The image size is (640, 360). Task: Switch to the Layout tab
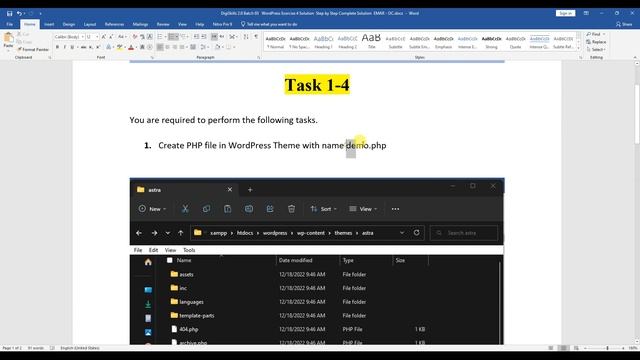click(x=90, y=24)
